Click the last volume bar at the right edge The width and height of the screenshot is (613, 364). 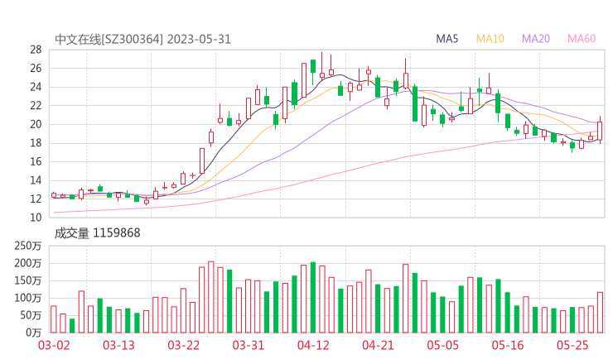pos(600,313)
